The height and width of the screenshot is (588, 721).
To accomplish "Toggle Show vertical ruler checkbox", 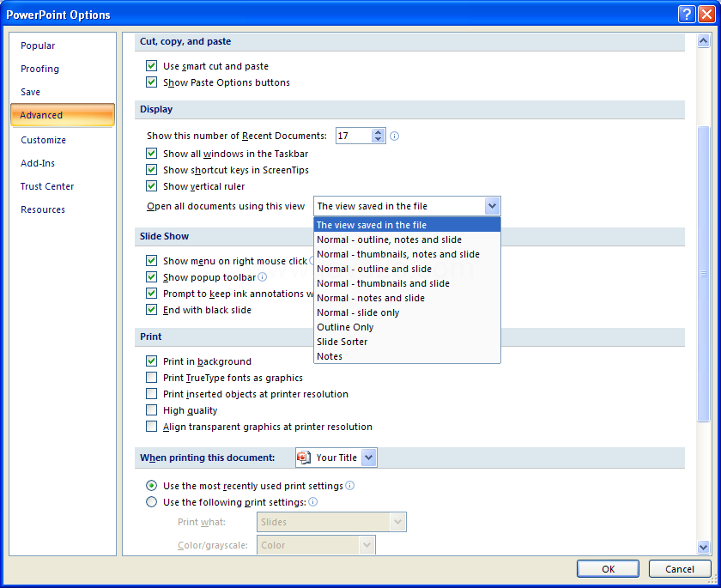I will pyautogui.click(x=151, y=186).
